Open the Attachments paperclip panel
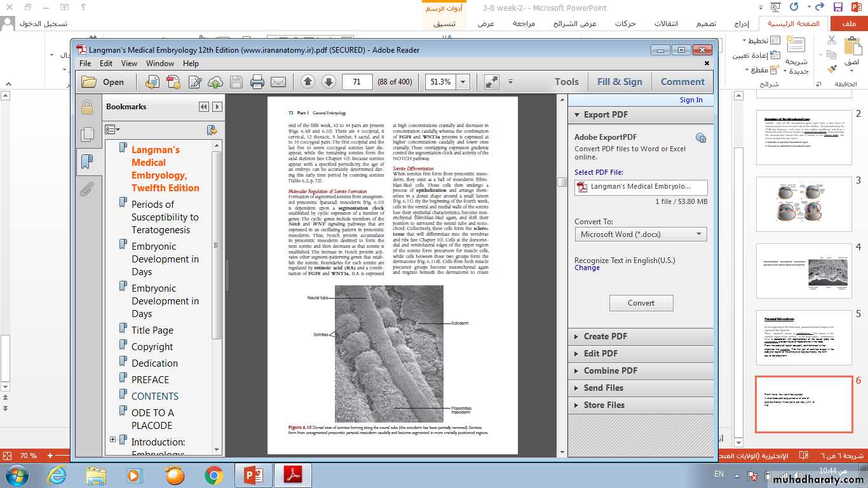 [x=87, y=189]
